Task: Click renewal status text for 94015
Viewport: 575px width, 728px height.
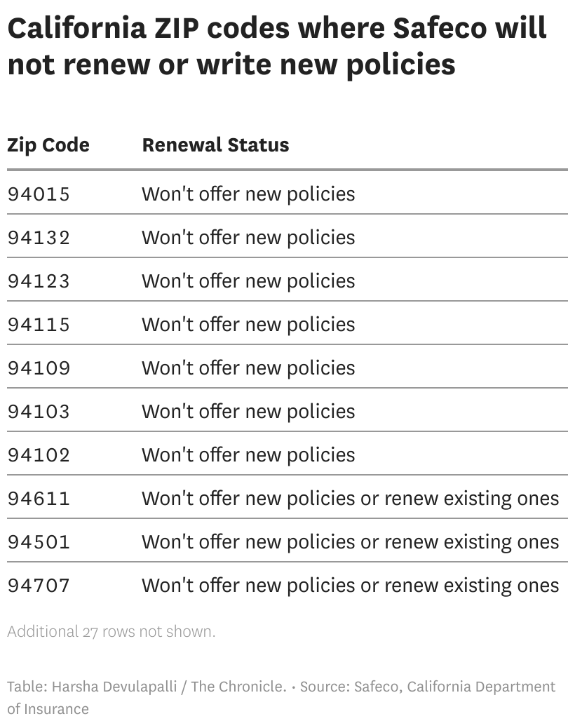Action: coord(248,194)
